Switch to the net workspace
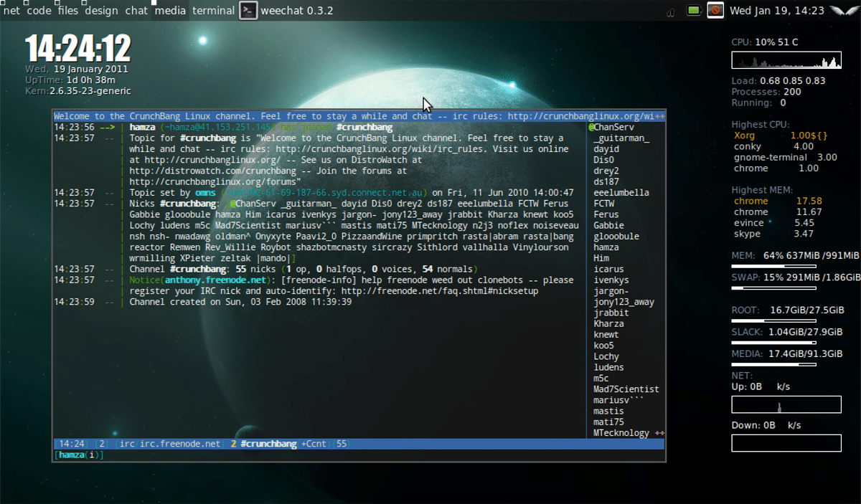 click(x=11, y=10)
